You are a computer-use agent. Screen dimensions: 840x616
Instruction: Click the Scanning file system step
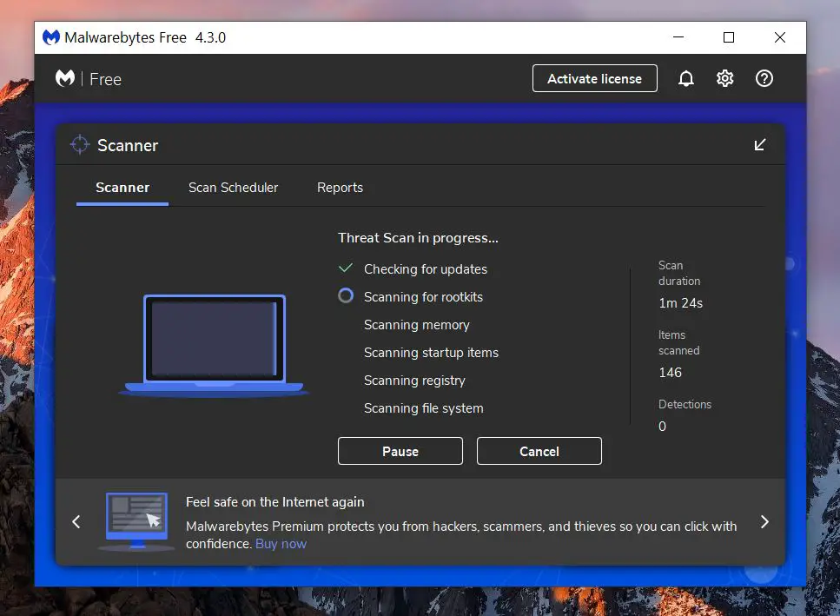424,408
